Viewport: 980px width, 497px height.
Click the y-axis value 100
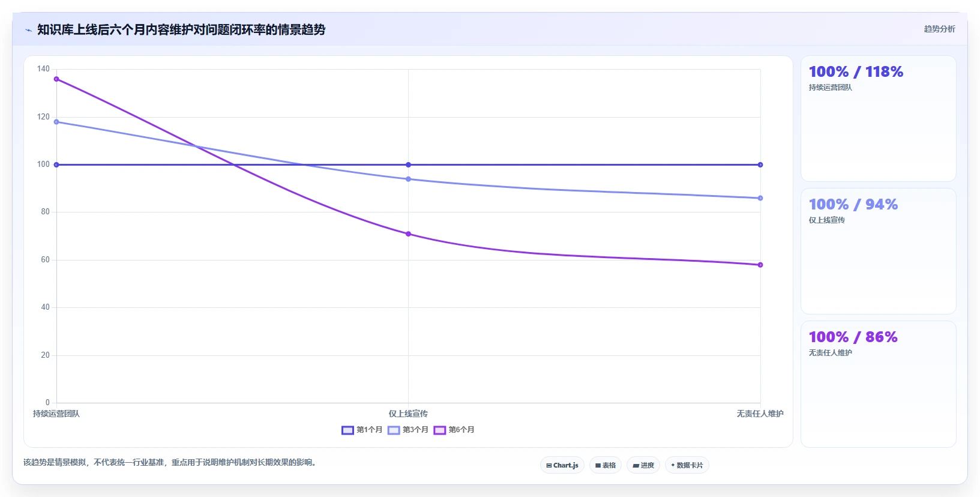[43, 164]
